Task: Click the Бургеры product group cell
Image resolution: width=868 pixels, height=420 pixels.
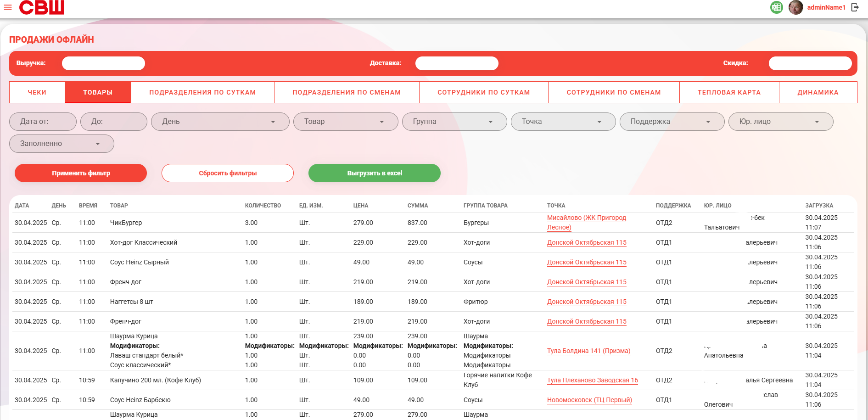Action: (476, 223)
